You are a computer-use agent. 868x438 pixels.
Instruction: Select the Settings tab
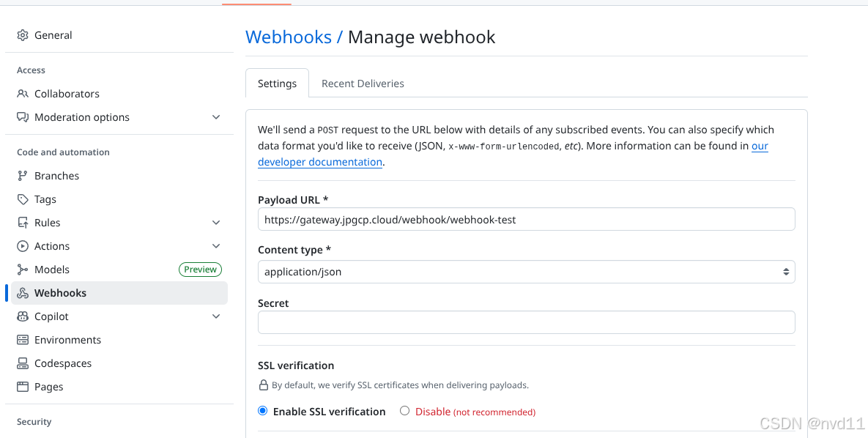278,83
